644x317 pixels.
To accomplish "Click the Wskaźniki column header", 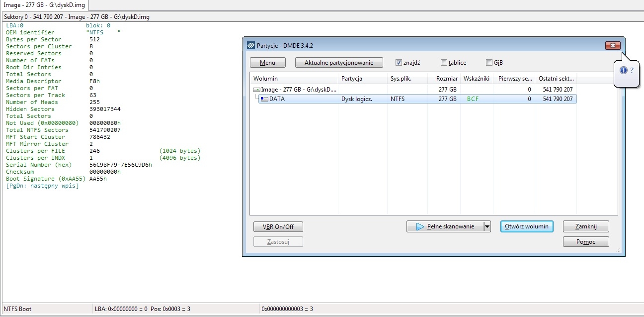I will [477, 79].
